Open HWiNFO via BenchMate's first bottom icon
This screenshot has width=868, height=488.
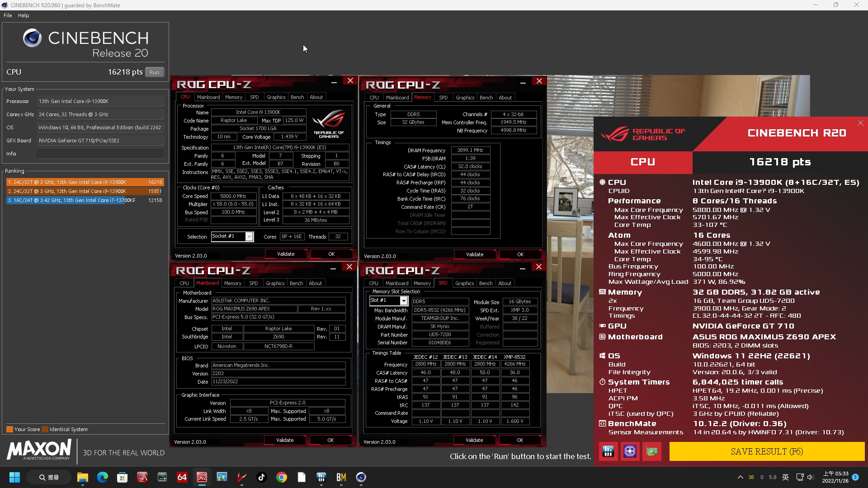pyautogui.click(x=608, y=451)
